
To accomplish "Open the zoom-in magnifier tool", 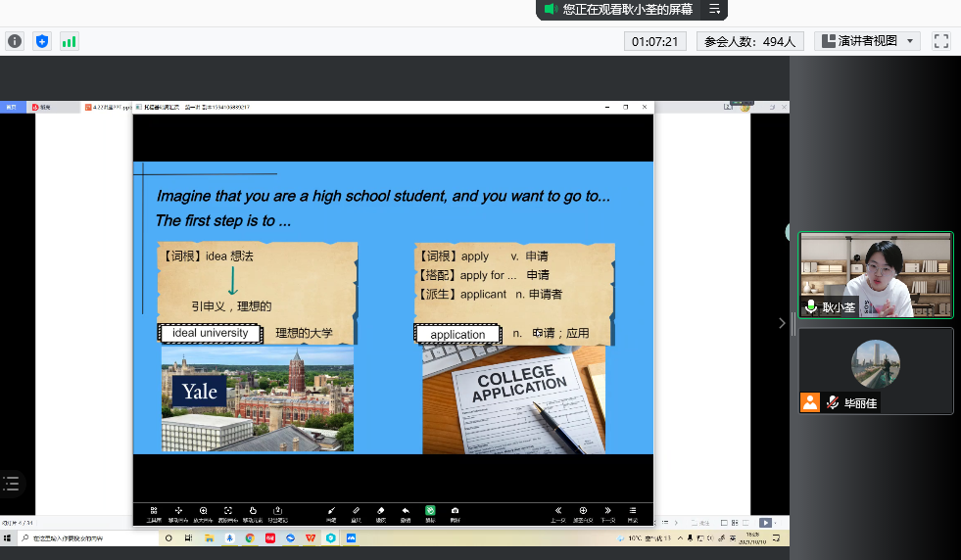I will click(203, 513).
